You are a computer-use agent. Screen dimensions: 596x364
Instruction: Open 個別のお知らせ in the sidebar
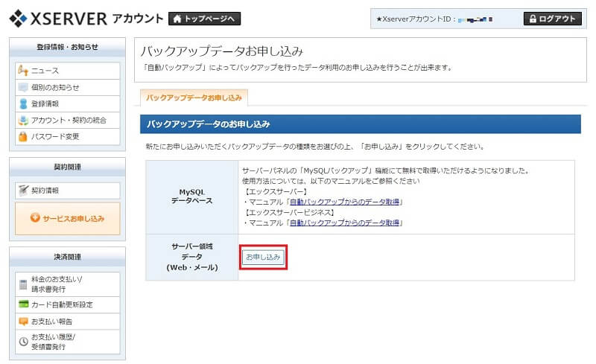pos(68,87)
